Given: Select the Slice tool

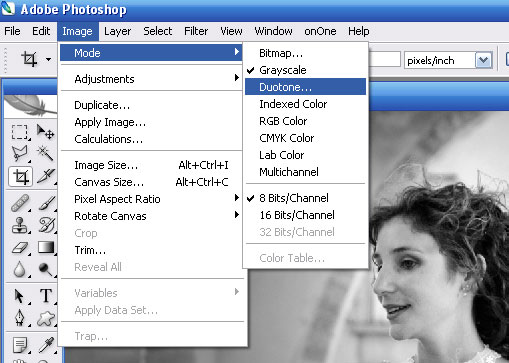Looking at the screenshot, I should pos(45,176).
